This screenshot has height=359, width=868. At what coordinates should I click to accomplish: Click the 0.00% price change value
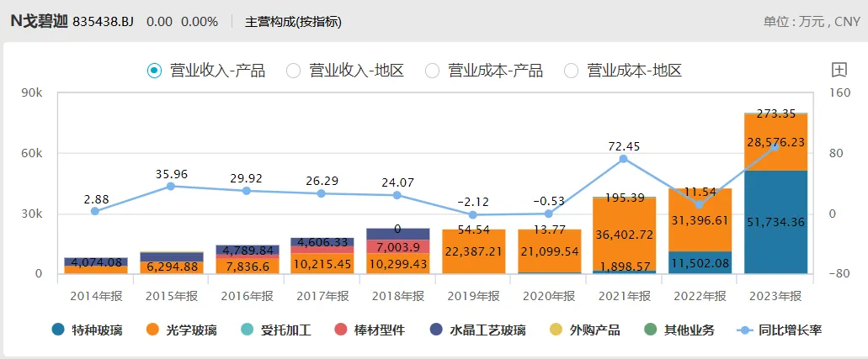[200, 22]
